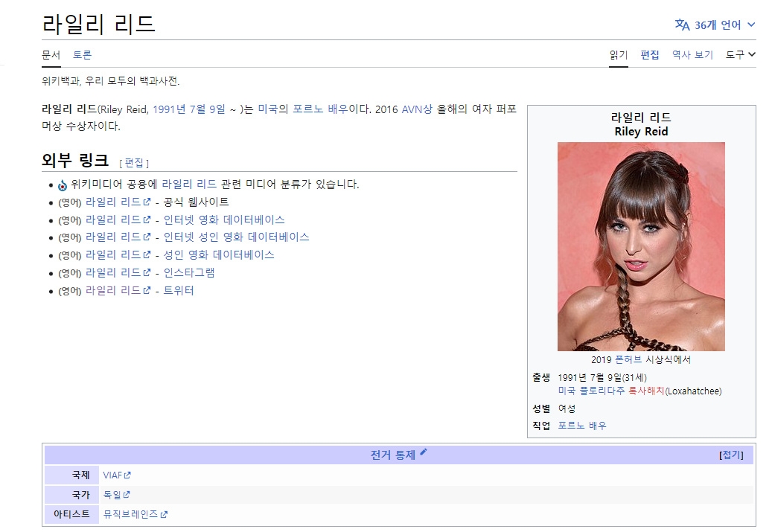
Task: Open the 포르노 배우 link in intro
Action: pyautogui.click(x=321, y=109)
